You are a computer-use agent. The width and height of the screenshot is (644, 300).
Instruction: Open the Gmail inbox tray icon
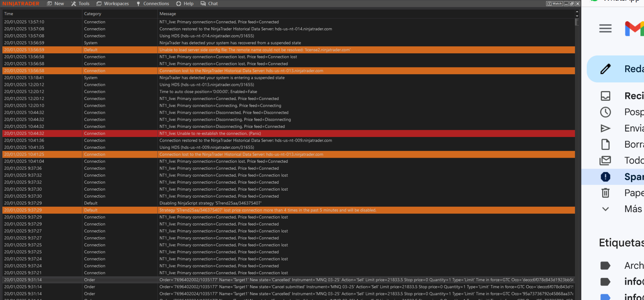605,96
